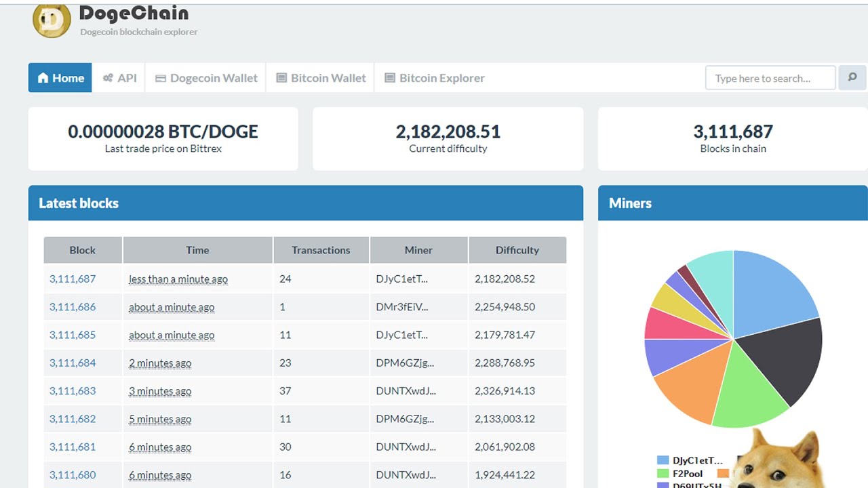Click the DogeChain site title
This screenshot has height=488, width=868.
(134, 13)
